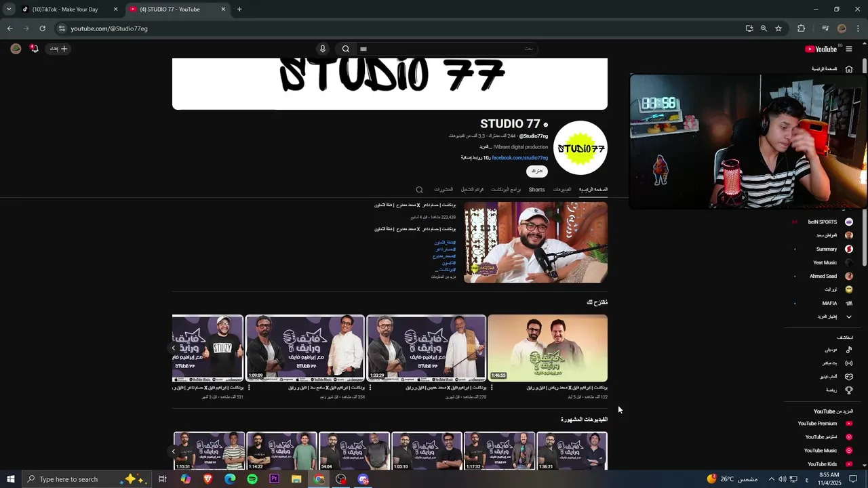Open options menu for 1:33:29 video

coord(370,388)
